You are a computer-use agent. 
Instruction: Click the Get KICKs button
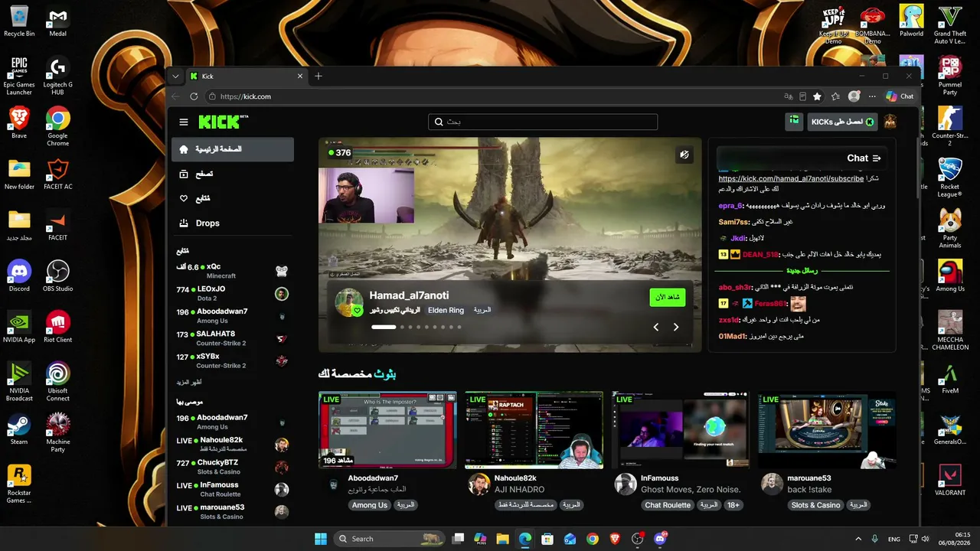842,122
